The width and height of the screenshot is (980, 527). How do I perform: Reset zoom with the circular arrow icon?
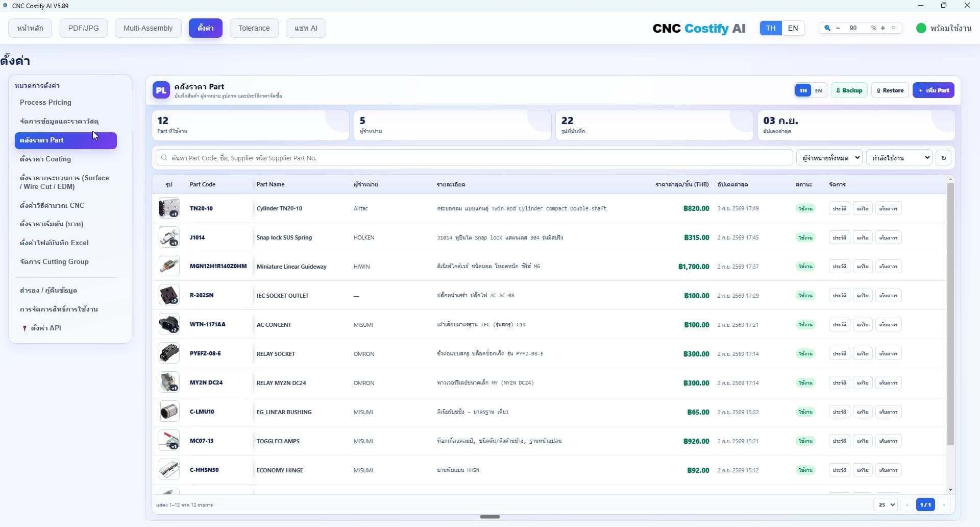[x=894, y=28]
